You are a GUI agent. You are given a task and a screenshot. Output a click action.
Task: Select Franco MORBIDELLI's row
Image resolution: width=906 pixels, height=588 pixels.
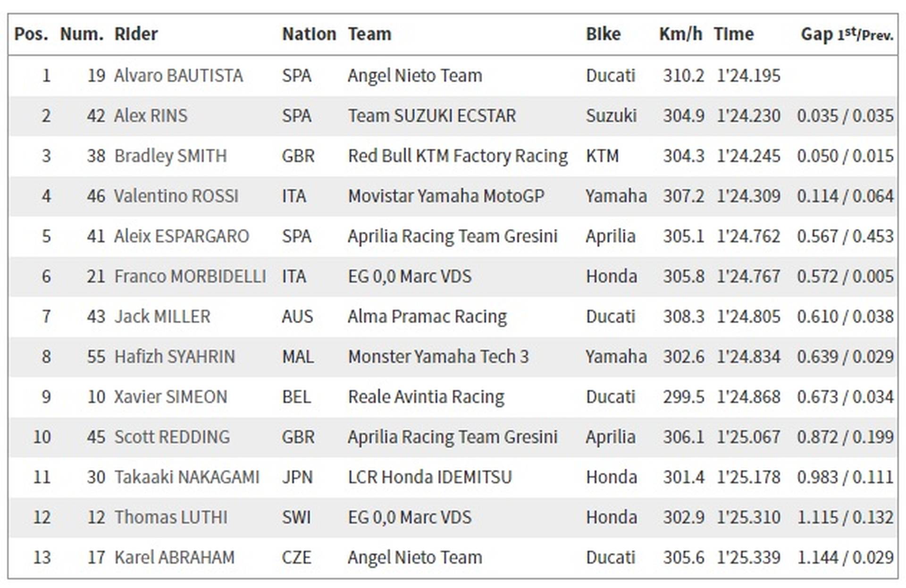[x=453, y=277]
